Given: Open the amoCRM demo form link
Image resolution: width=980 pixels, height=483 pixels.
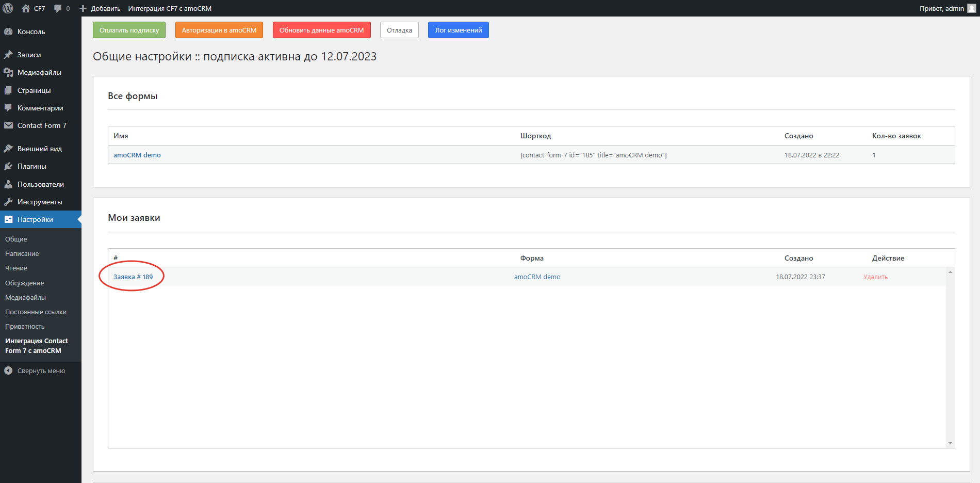Looking at the screenshot, I should pyautogui.click(x=137, y=154).
